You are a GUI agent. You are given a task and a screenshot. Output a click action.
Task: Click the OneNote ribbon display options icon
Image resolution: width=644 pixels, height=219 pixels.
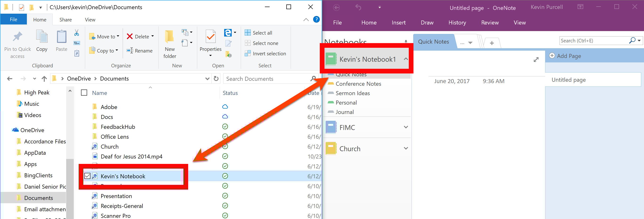click(580, 7)
